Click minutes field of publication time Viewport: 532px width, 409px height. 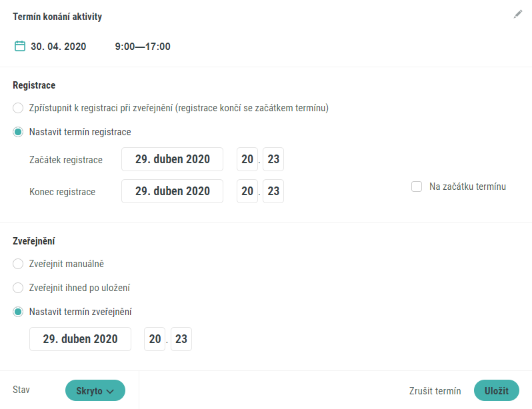[181, 339]
